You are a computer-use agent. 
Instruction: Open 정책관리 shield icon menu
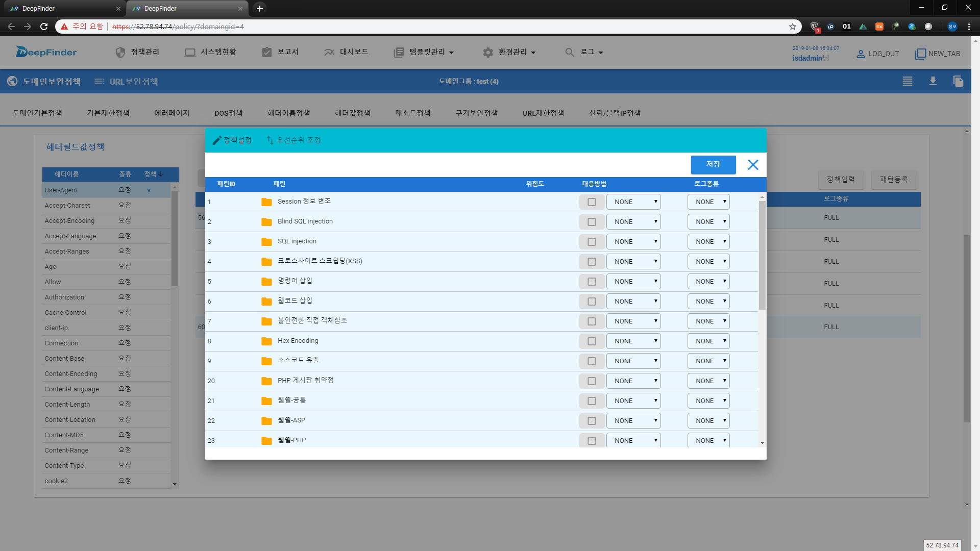pos(120,53)
